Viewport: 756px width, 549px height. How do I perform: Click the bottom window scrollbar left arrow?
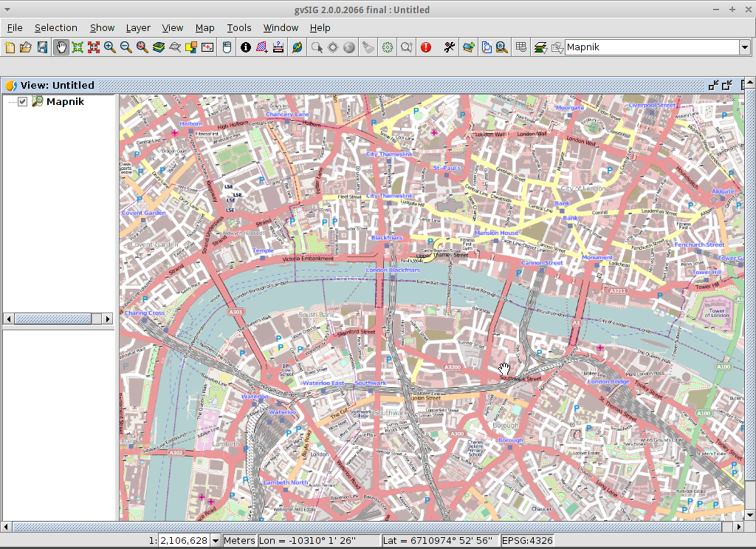point(5,527)
